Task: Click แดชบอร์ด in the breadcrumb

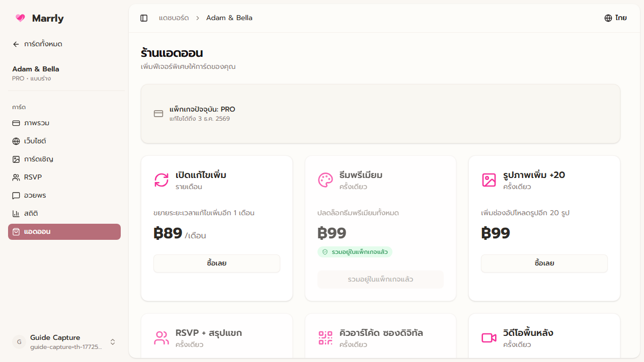Action: [174, 18]
